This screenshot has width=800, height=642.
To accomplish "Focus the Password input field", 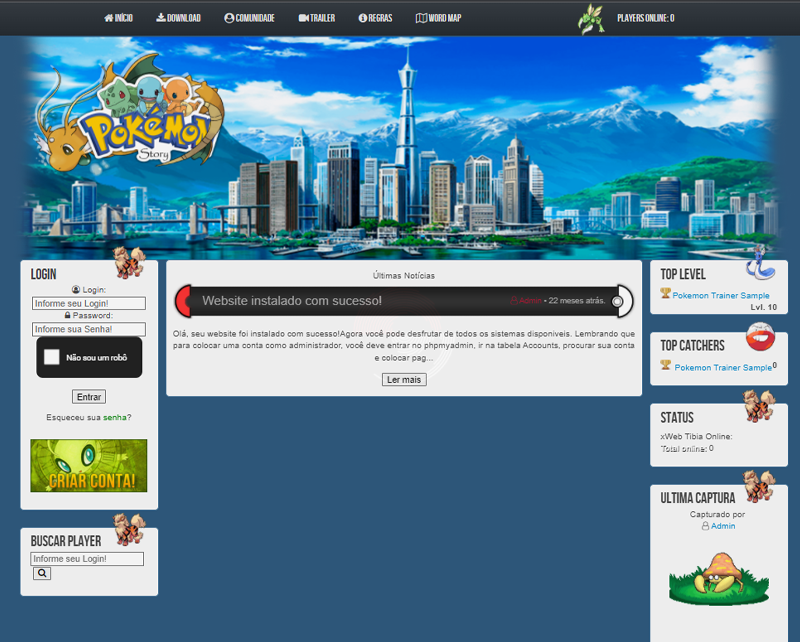I will click(x=89, y=329).
